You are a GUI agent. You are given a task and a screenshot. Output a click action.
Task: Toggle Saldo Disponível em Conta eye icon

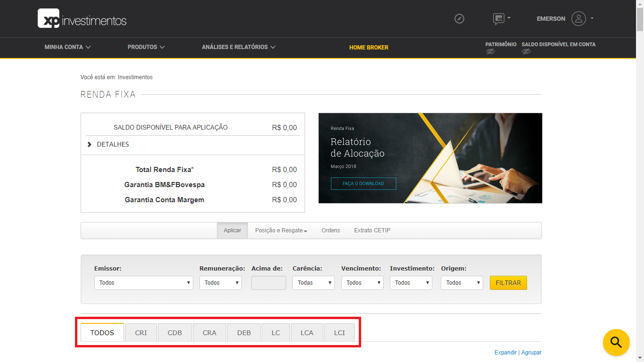click(x=526, y=51)
